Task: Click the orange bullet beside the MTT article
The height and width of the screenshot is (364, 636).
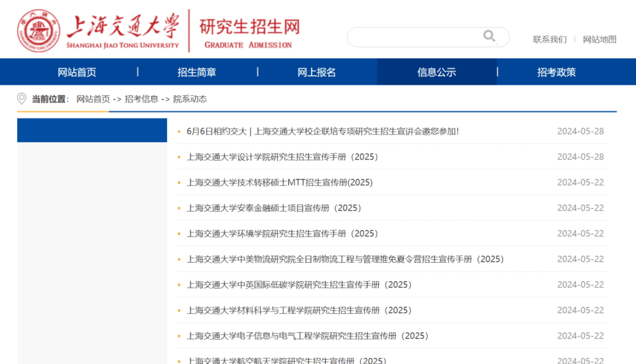Action: tap(178, 183)
